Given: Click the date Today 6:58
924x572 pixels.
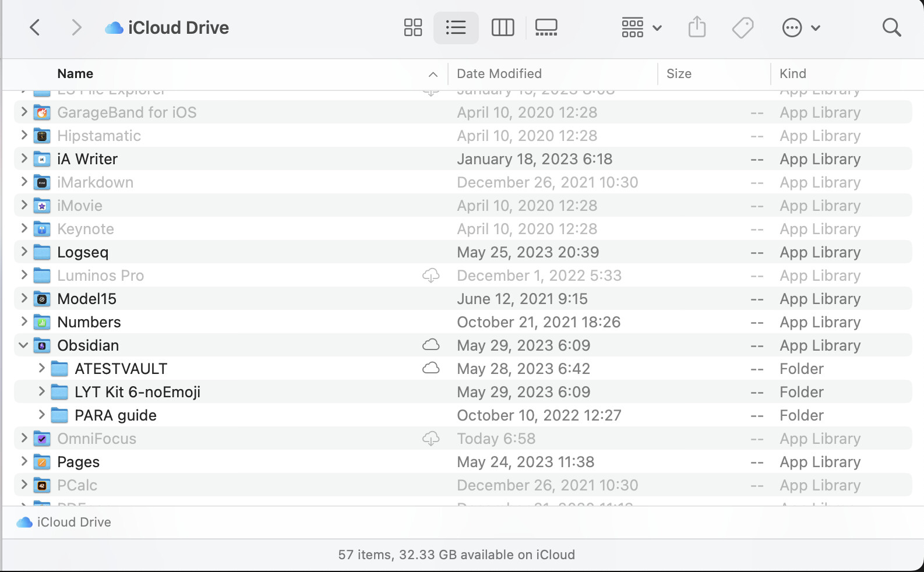Looking at the screenshot, I should coord(496,439).
